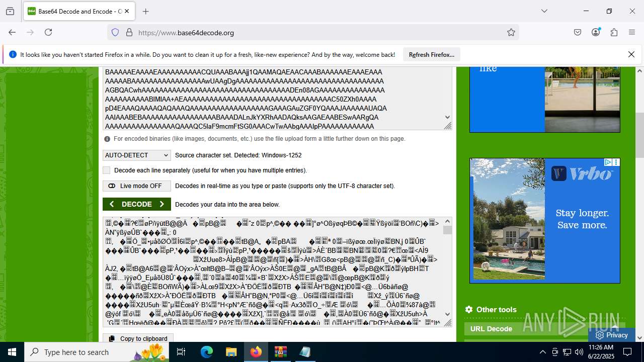644x362 pixels.
Task: Open the Pocket save icon
Action: [578, 32]
